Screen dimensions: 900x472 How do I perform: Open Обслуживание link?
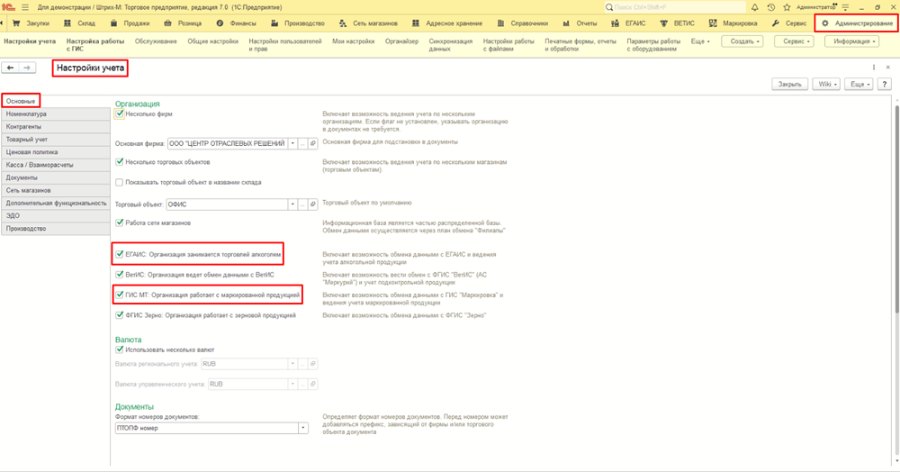point(156,41)
